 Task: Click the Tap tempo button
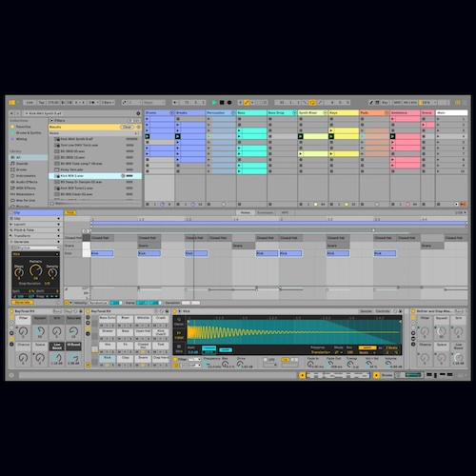tap(42, 103)
